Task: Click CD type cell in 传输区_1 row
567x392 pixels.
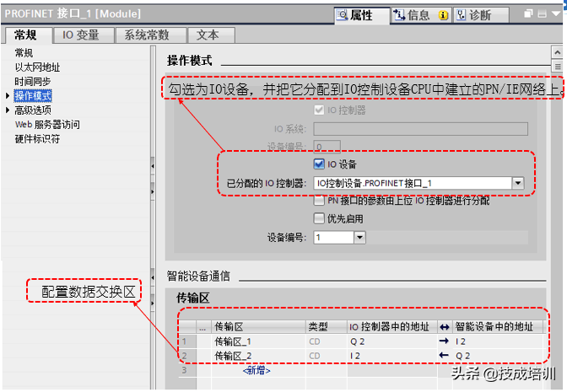Action: (314, 341)
